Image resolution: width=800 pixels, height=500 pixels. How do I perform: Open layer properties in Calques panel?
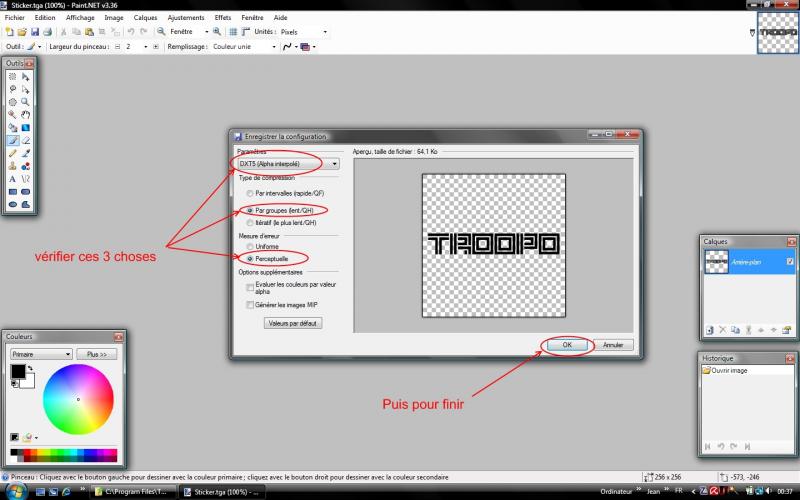786,330
